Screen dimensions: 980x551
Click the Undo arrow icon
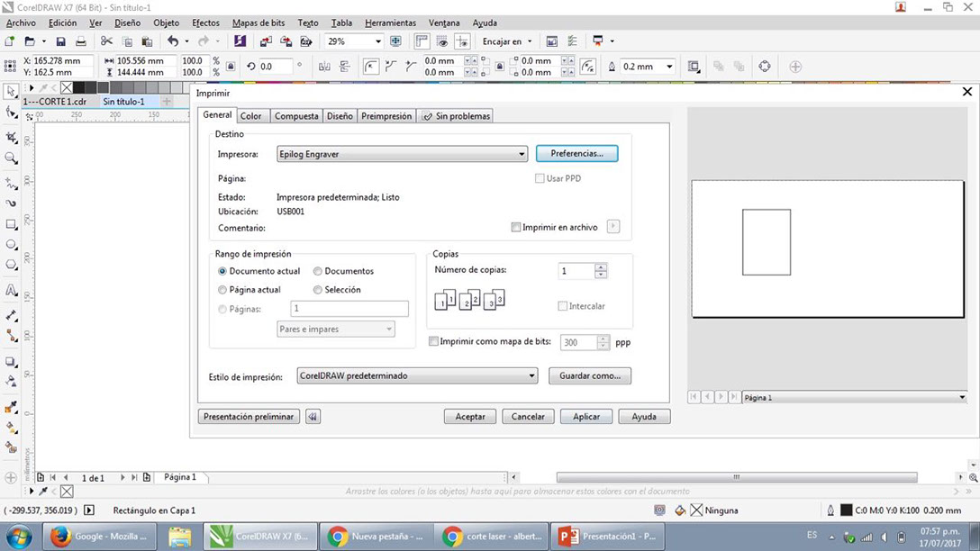tap(173, 41)
